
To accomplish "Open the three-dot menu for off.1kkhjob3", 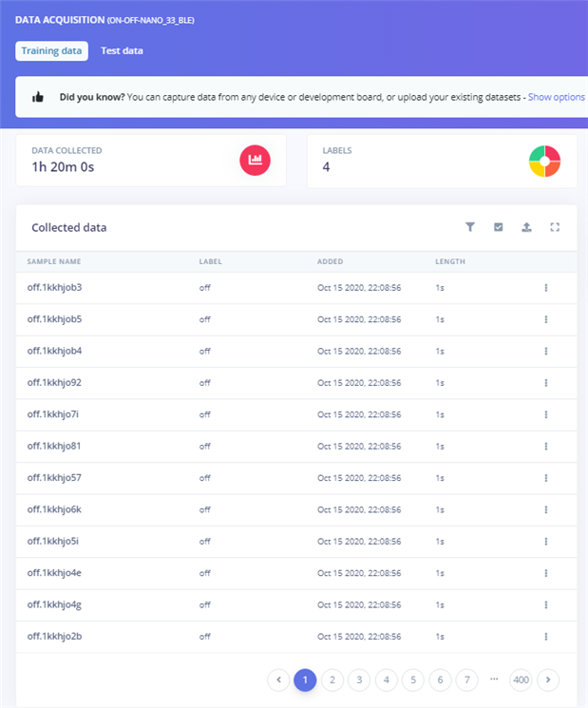I will click(x=546, y=288).
